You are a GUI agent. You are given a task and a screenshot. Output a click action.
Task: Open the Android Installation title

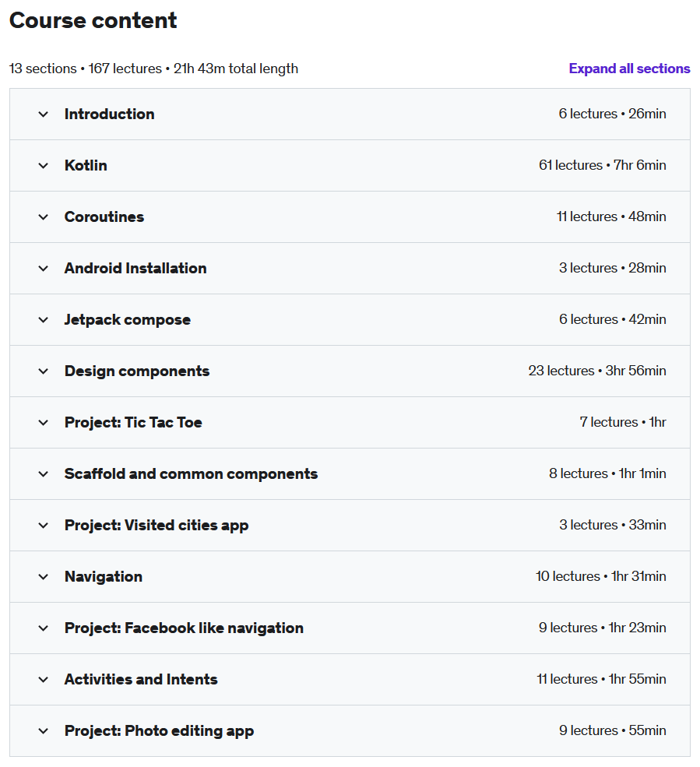pos(135,268)
